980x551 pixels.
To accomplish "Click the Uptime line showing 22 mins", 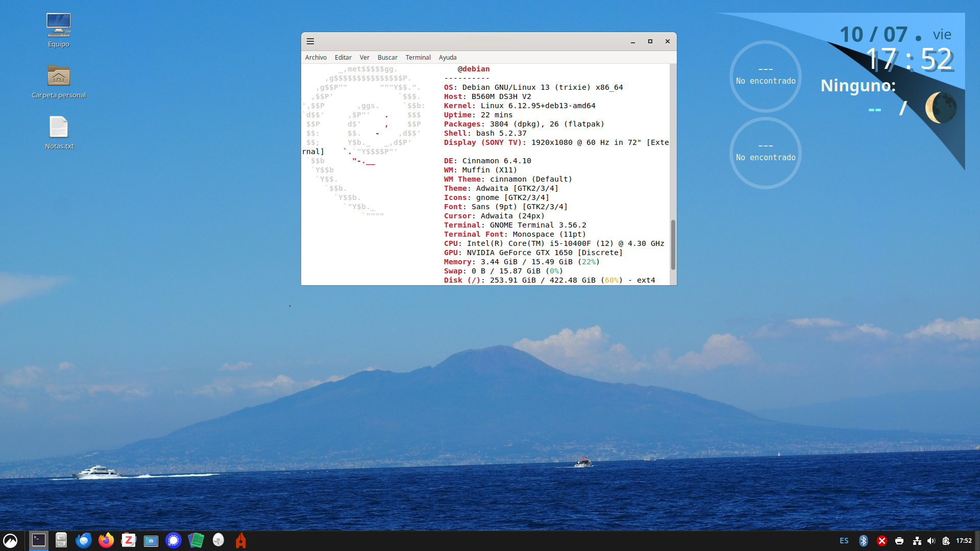I will click(478, 115).
